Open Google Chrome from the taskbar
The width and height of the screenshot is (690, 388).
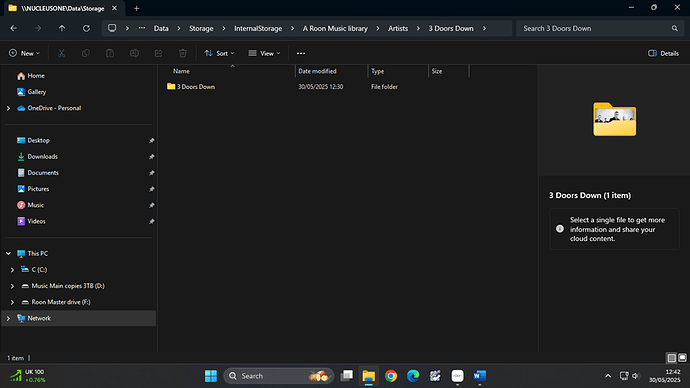(391, 376)
